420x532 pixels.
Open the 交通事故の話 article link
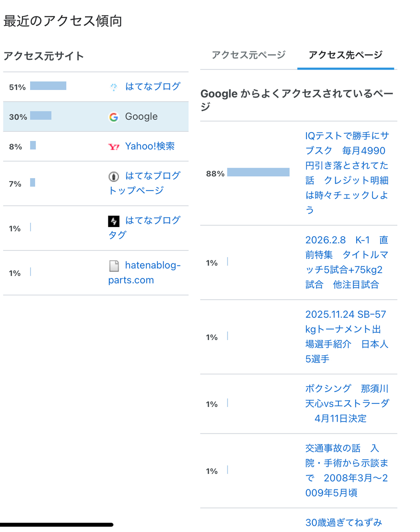pos(347,471)
